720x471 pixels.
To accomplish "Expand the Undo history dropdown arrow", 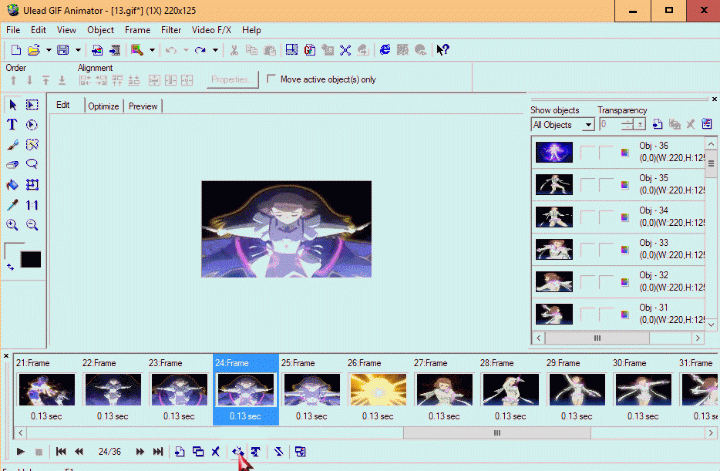I will [186, 50].
